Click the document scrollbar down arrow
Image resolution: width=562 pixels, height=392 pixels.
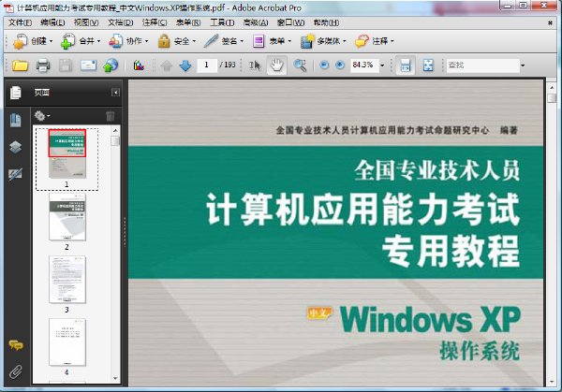(x=552, y=382)
